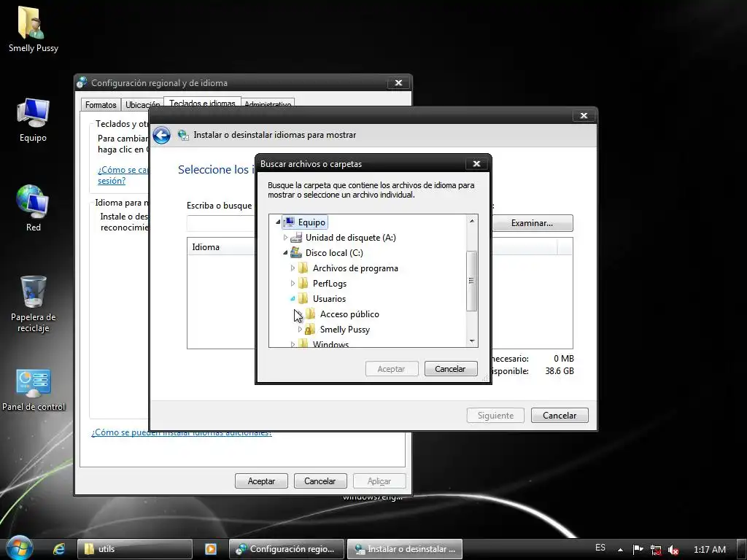This screenshot has width=747, height=560.
Task: Show hidden system tray icons arrow
Action: point(620,550)
